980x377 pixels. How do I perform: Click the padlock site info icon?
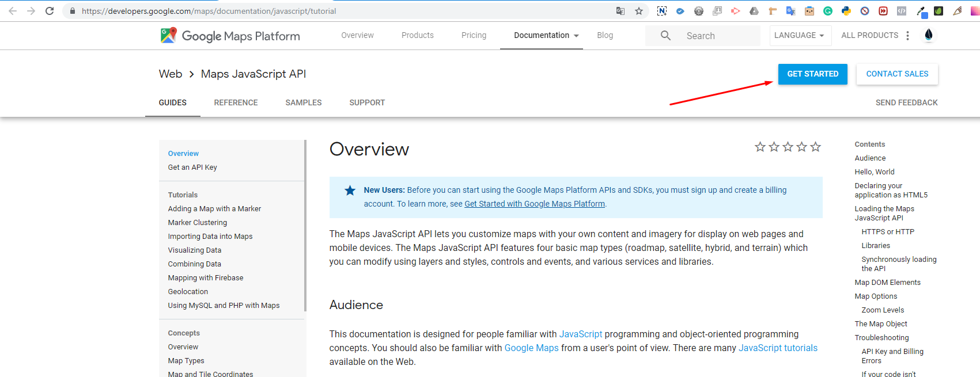click(x=73, y=11)
